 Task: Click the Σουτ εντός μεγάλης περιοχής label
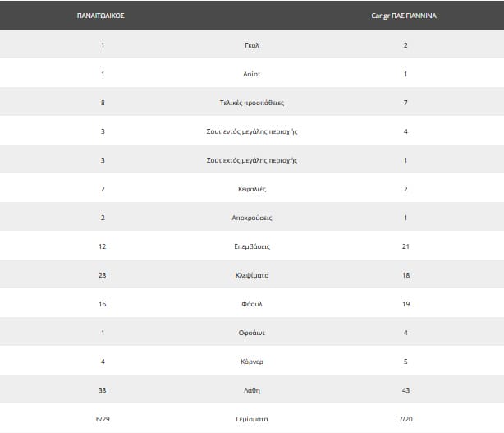251,131
